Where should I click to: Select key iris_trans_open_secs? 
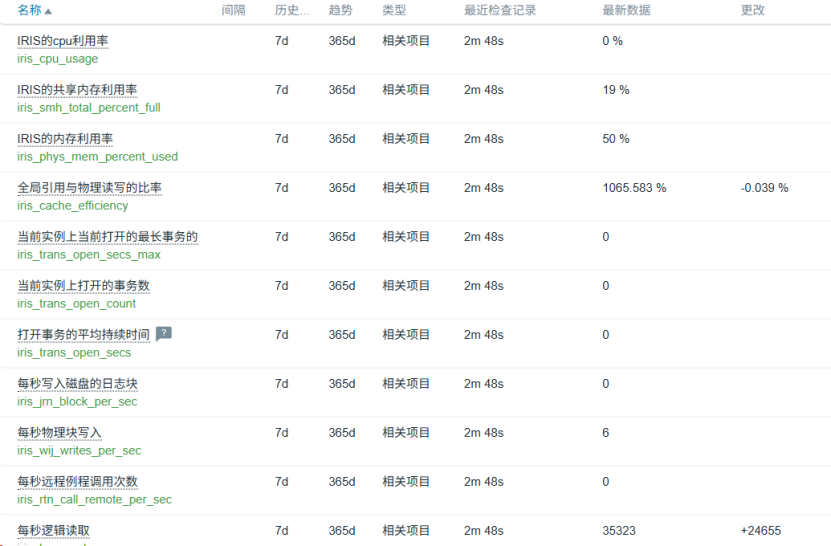pyautogui.click(x=74, y=353)
